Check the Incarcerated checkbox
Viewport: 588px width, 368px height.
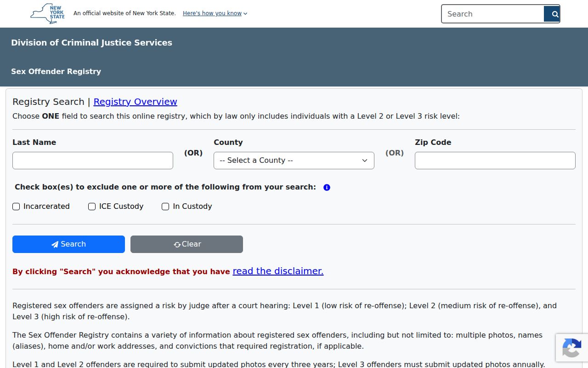pos(16,207)
